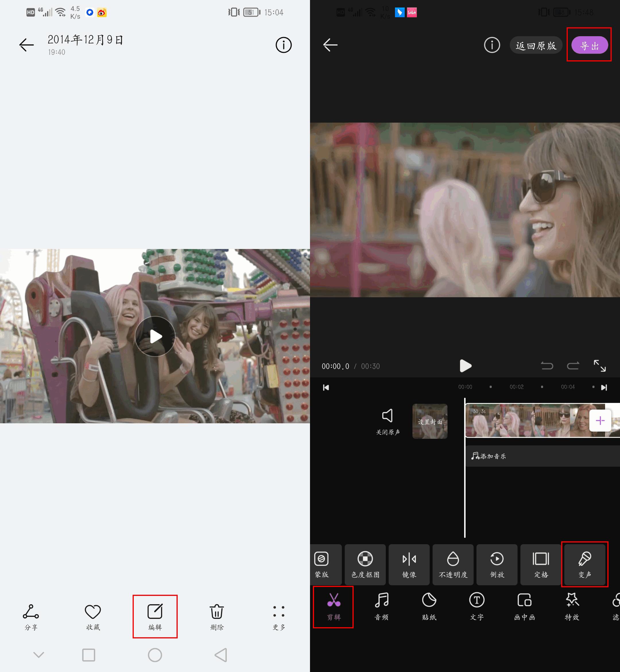Open the 更多 more options menu
The width and height of the screenshot is (620, 672).
coord(279,612)
